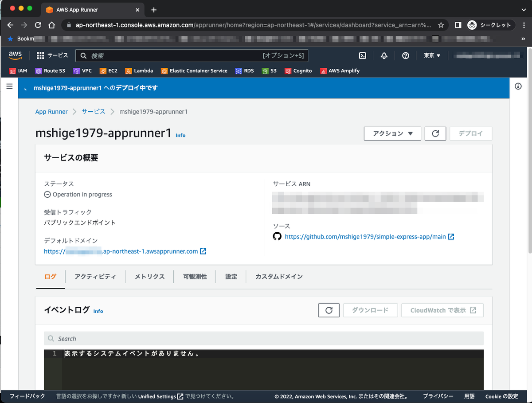Click the フィードバック footer link

tap(27, 396)
